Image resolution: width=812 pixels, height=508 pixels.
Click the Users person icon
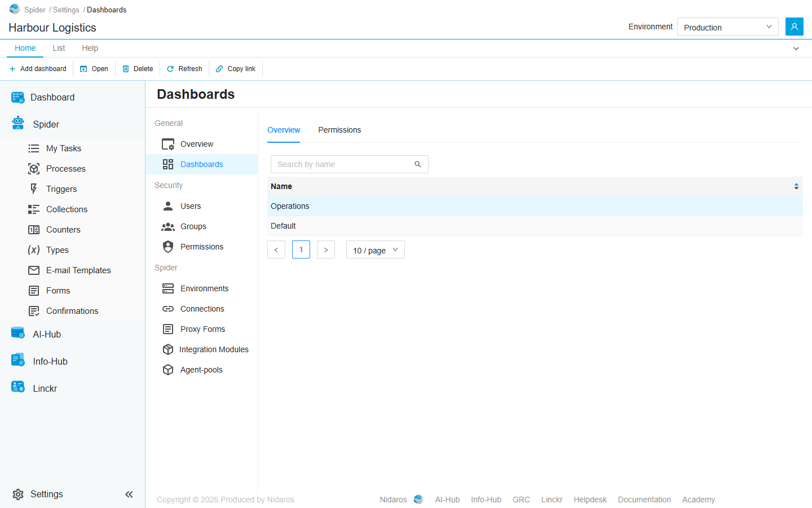pos(168,206)
